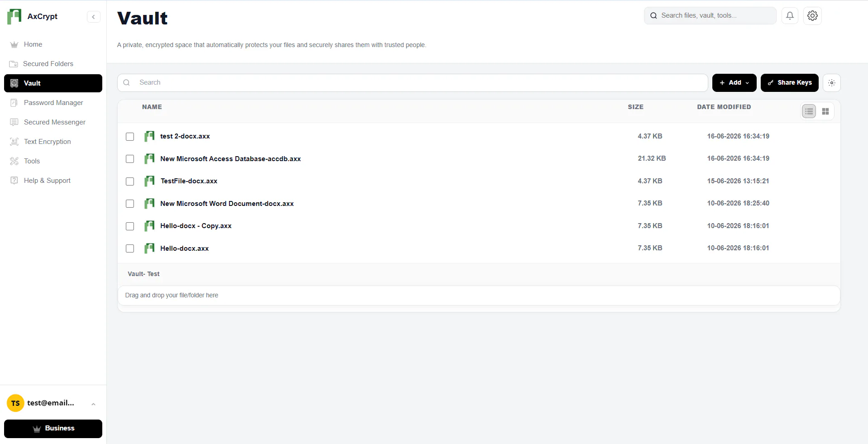Switch to grid view
This screenshot has width=868, height=444.
pyautogui.click(x=825, y=111)
